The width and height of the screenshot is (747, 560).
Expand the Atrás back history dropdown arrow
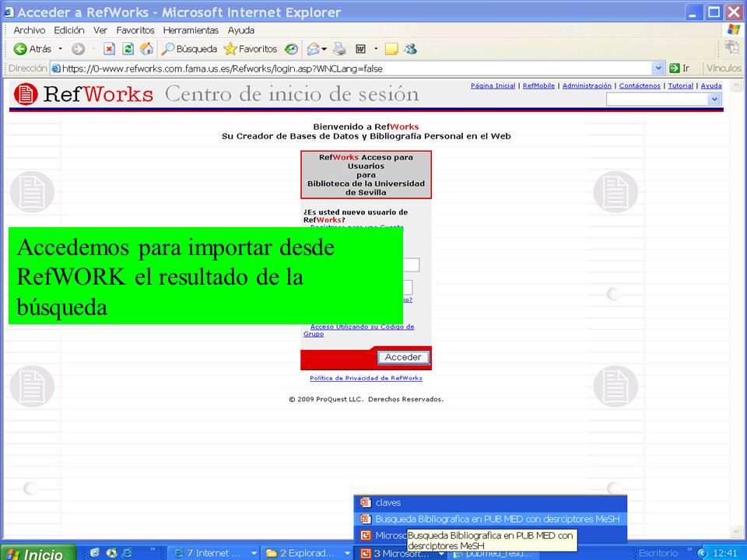pos(60,48)
